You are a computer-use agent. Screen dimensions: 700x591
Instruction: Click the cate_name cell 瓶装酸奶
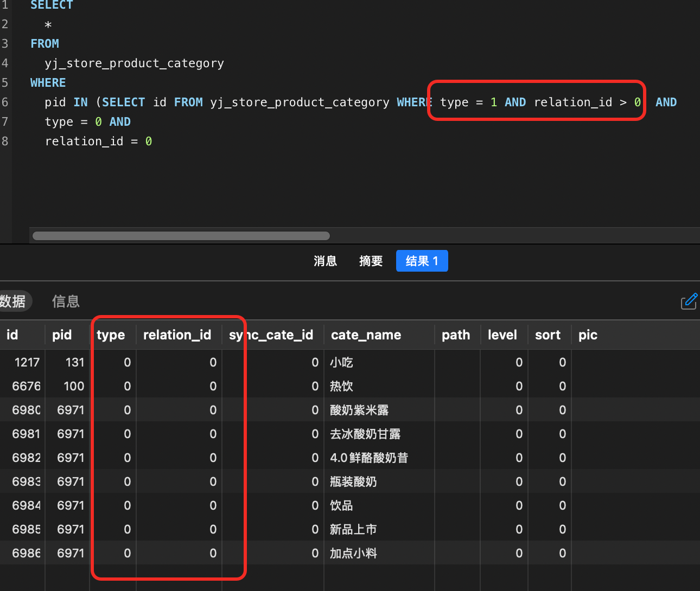tap(353, 481)
